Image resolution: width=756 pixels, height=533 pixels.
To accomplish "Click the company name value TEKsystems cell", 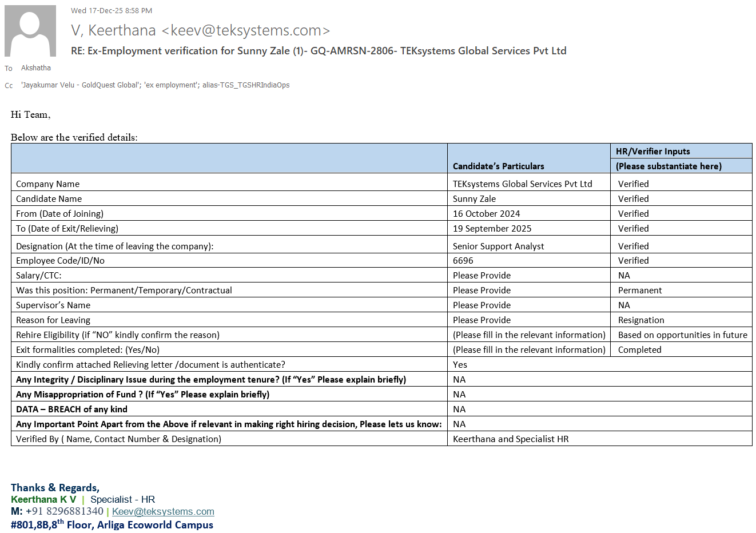I will tap(522, 184).
